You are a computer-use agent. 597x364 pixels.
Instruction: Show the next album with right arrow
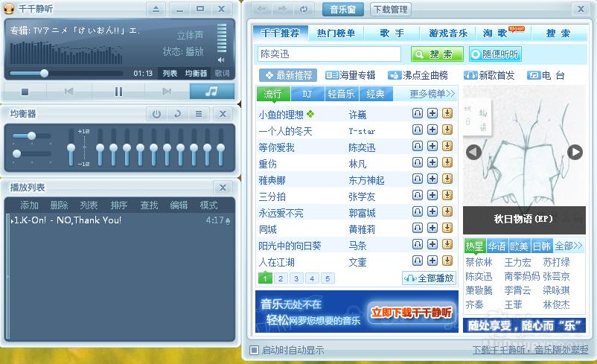[575, 152]
